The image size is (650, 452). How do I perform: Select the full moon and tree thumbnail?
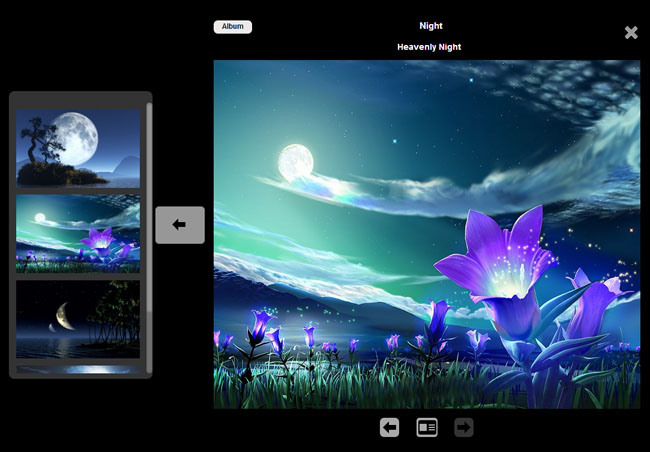(78, 147)
